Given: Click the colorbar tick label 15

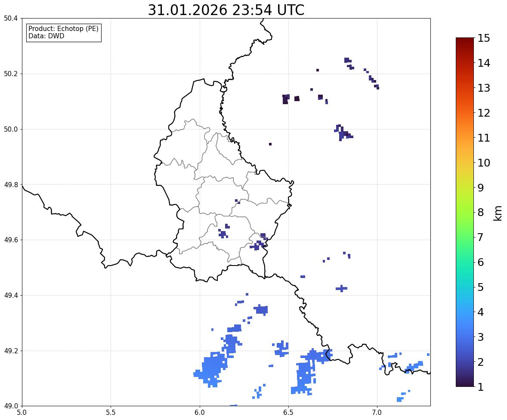Looking at the screenshot, I should coord(484,38).
